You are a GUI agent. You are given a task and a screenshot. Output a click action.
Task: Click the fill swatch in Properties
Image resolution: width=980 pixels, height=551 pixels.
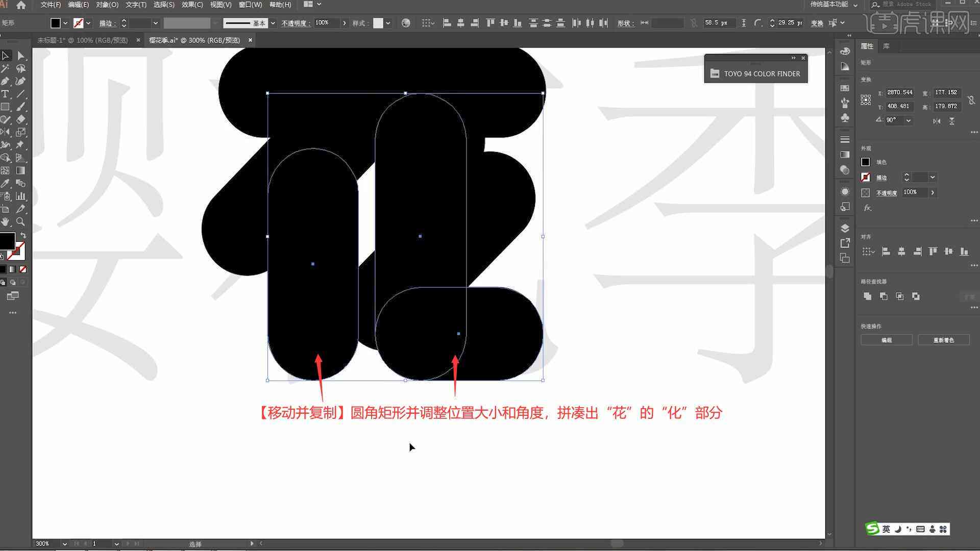tap(866, 162)
